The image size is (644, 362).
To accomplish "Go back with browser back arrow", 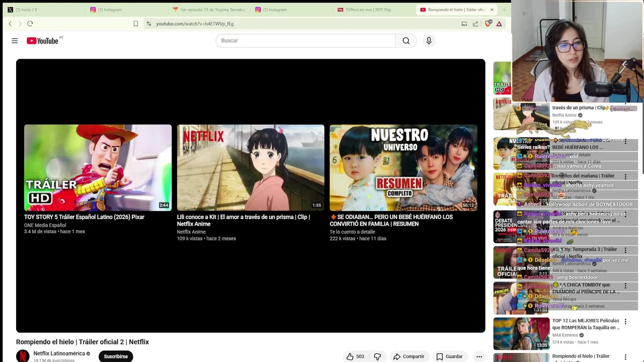I will (10, 24).
